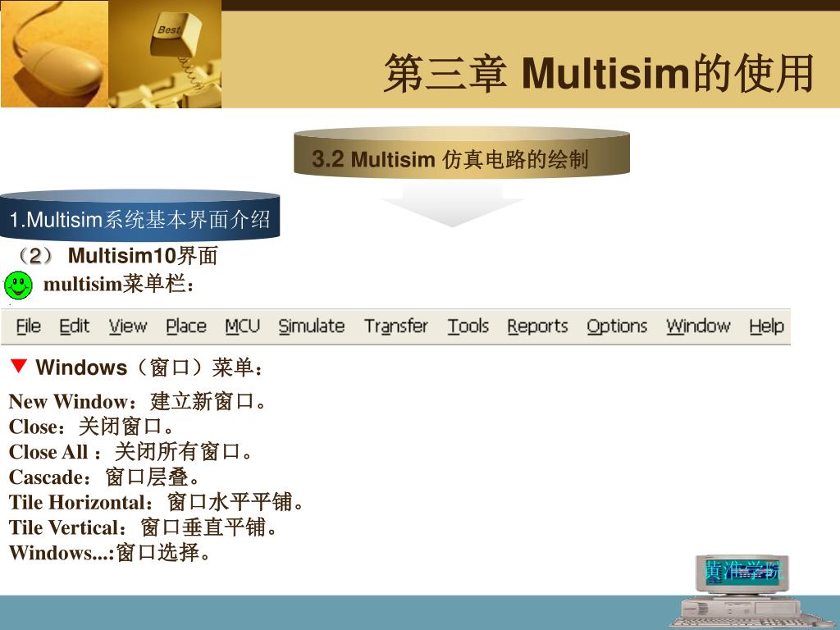
Task: Click the line Close All：关闭所有窗口
Action: (130, 452)
